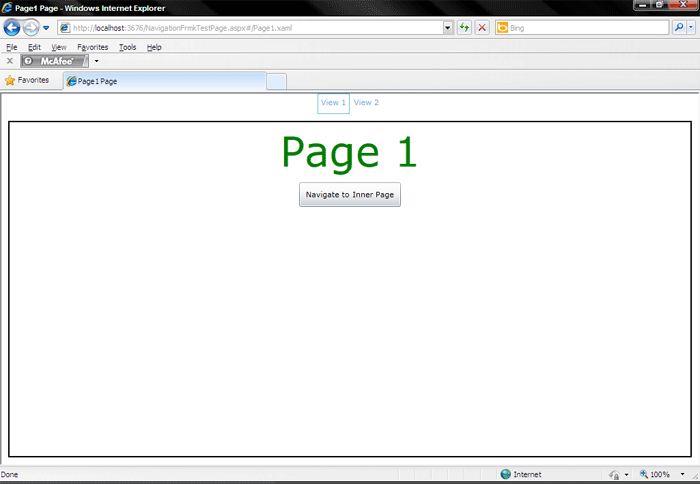Close the McAfee toolbar with X
Image resolution: width=700 pixels, height=484 pixels.
click(x=10, y=61)
